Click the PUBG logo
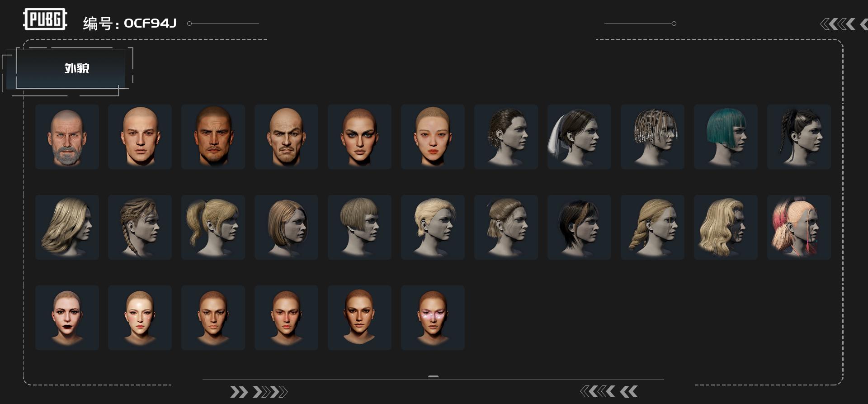Image resolution: width=868 pixels, height=404 pixels. coord(45,19)
